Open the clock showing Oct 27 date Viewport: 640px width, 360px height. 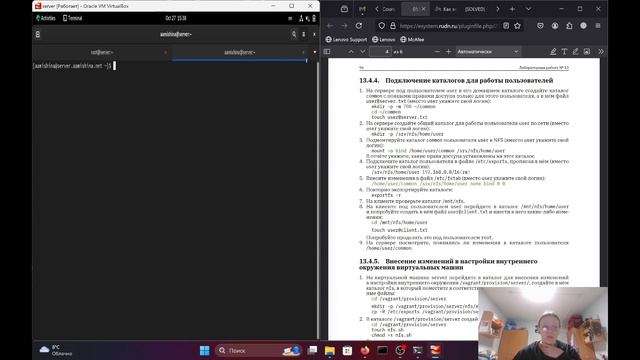click(x=176, y=18)
